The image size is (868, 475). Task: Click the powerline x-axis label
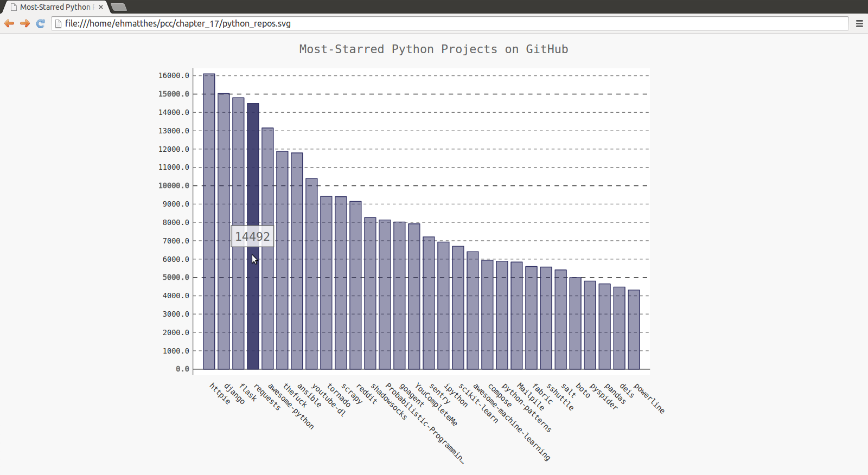click(649, 399)
